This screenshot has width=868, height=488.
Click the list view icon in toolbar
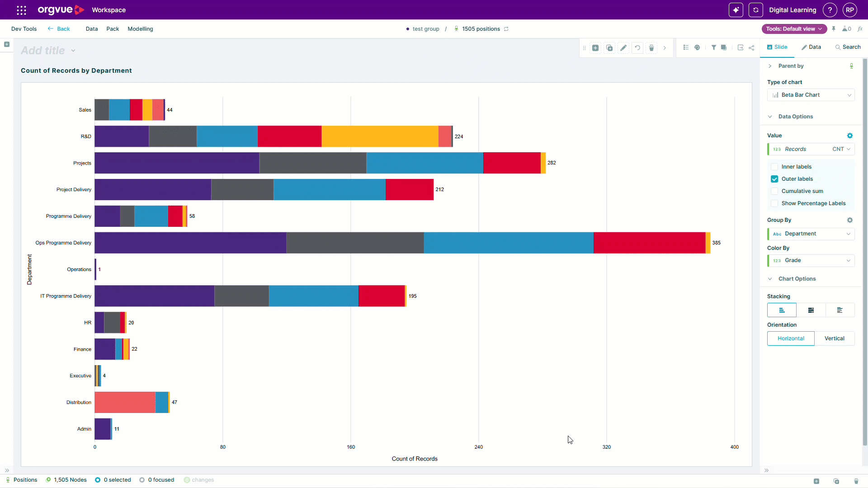686,47
